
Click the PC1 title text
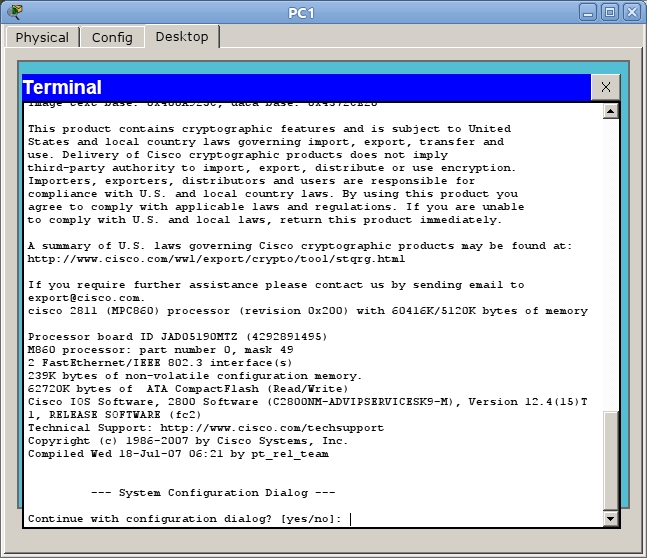323,12
